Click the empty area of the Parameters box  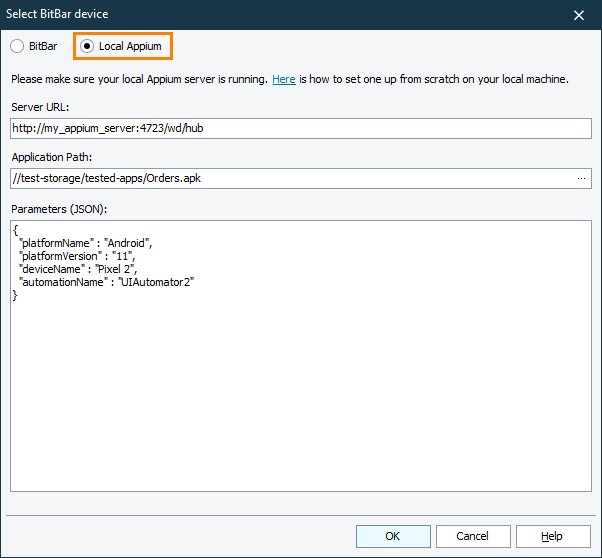tap(300, 400)
